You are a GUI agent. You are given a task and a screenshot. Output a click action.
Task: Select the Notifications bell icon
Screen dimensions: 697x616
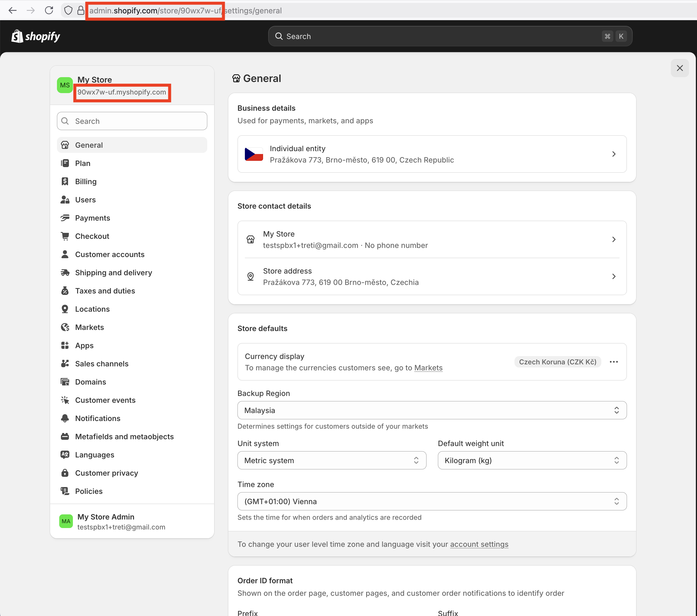(65, 418)
